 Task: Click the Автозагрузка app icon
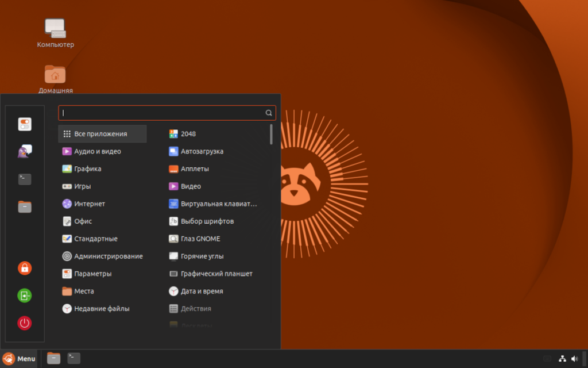click(x=173, y=151)
